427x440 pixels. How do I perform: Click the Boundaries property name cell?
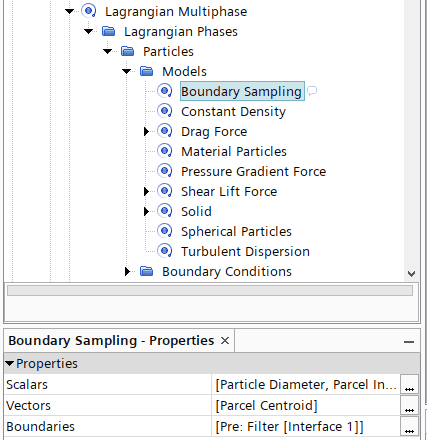[x=108, y=426]
